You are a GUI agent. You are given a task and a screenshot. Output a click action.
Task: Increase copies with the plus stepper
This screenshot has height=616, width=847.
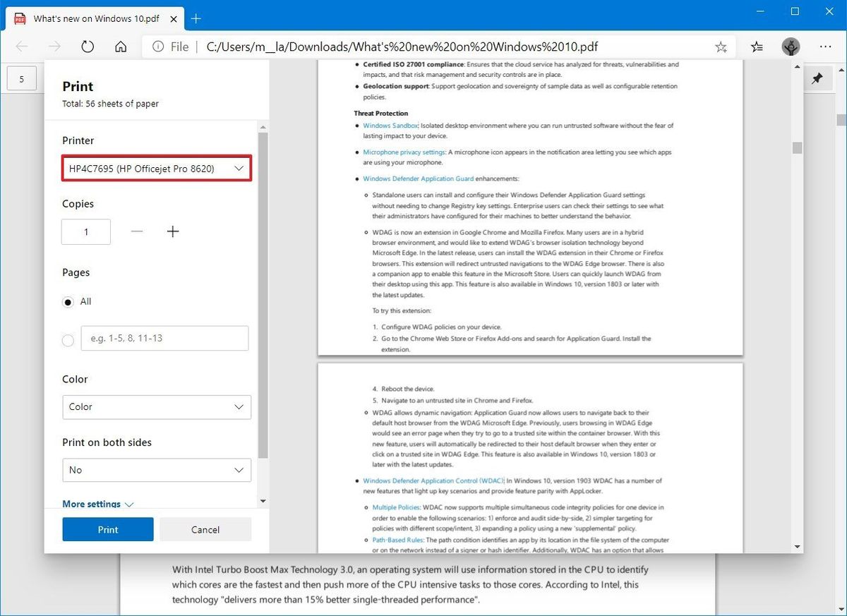click(173, 231)
